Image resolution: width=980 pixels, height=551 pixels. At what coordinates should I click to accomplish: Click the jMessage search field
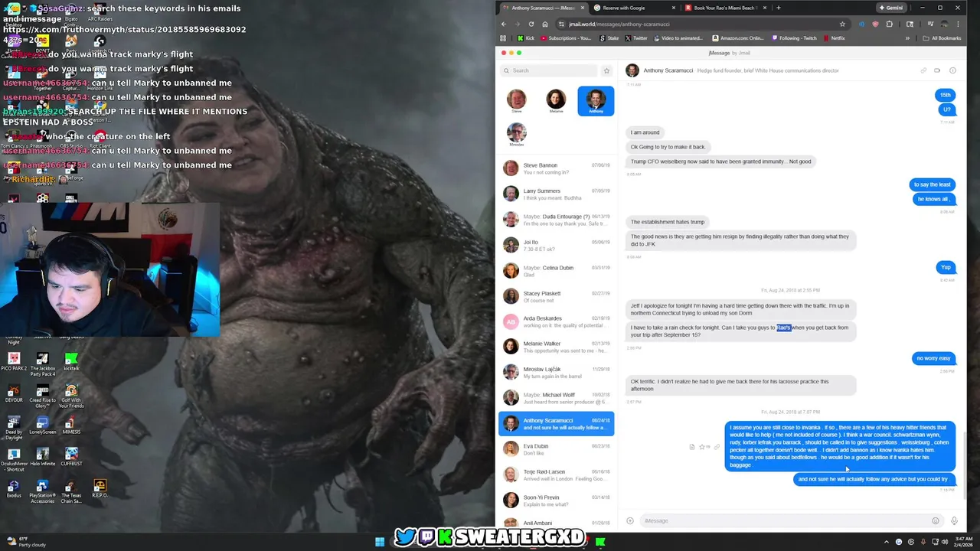pyautogui.click(x=549, y=70)
